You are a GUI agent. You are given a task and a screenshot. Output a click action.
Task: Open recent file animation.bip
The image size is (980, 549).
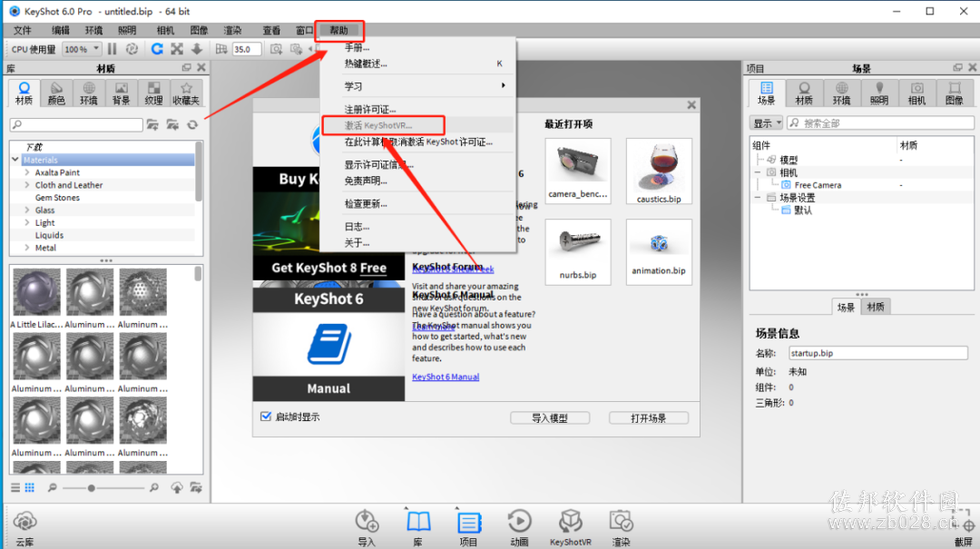[x=659, y=251]
